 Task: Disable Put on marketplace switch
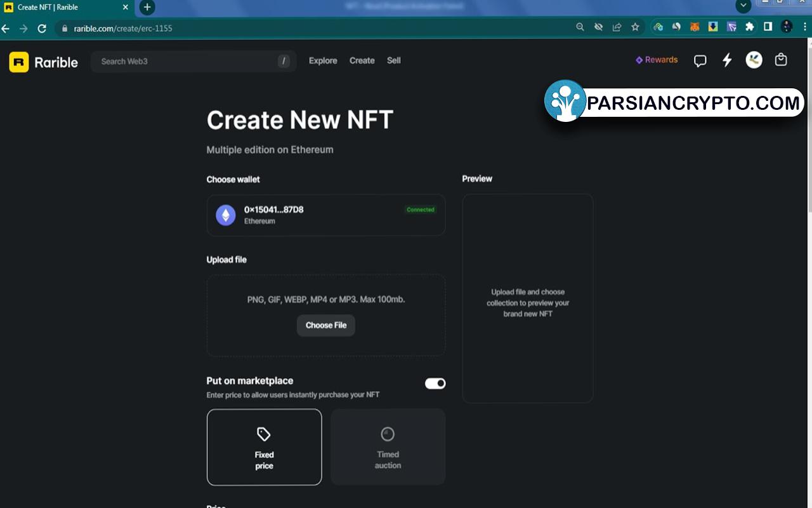(435, 384)
